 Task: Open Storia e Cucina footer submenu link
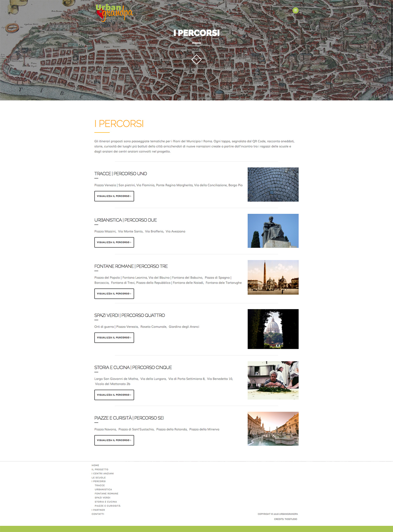point(106,502)
